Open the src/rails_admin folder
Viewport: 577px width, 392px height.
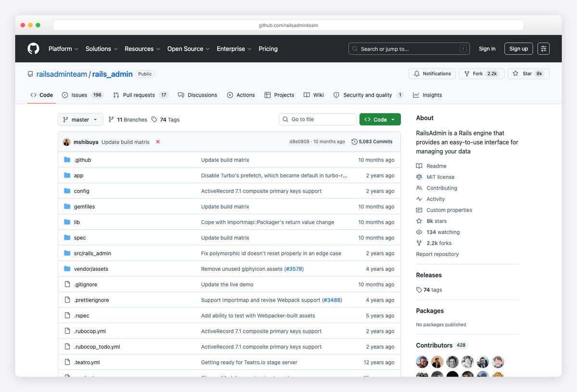coord(92,253)
